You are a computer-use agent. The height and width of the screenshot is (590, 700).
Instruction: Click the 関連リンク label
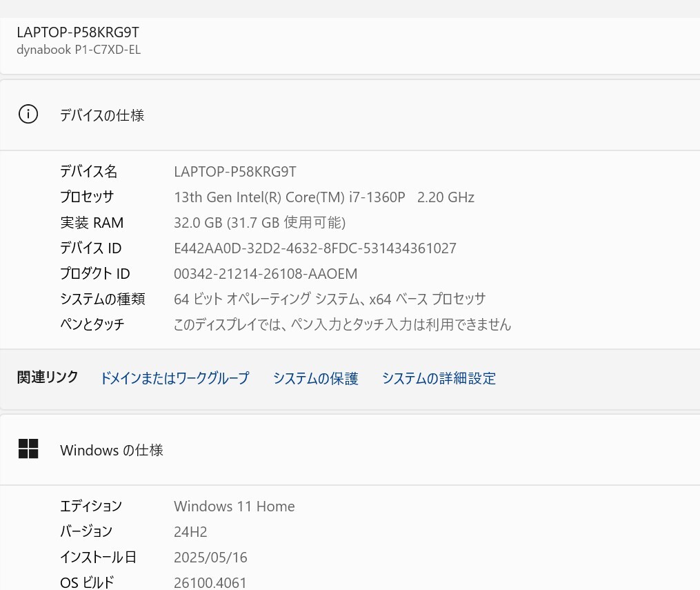(48, 377)
